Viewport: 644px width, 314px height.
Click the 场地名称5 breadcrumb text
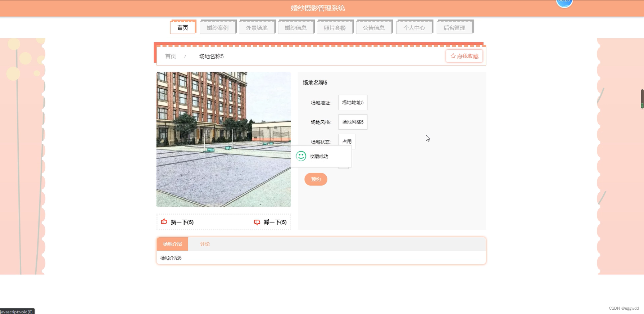click(x=212, y=56)
